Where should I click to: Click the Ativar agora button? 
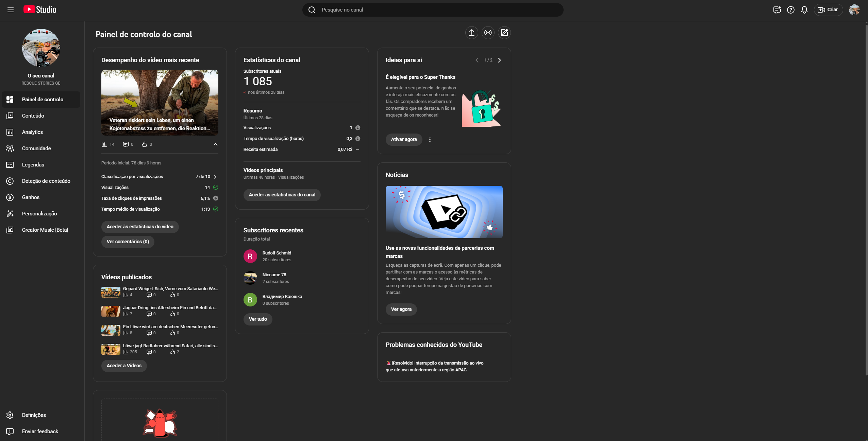tap(403, 140)
